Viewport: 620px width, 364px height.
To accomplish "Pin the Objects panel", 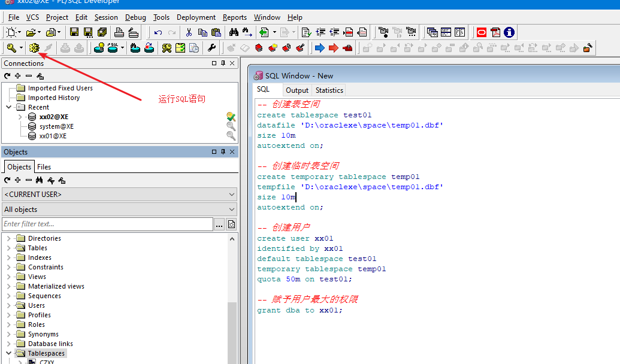I will pyautogui.click(x=223, y=152).
